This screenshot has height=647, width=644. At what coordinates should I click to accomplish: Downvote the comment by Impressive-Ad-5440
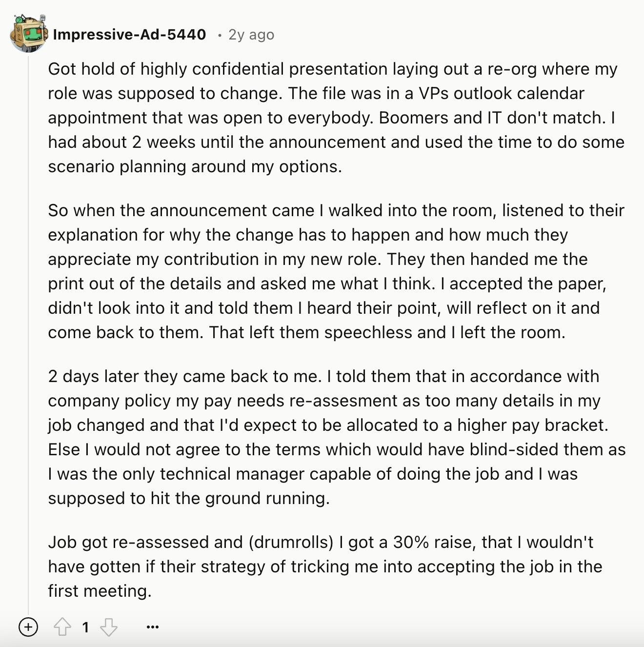point(108,627)
